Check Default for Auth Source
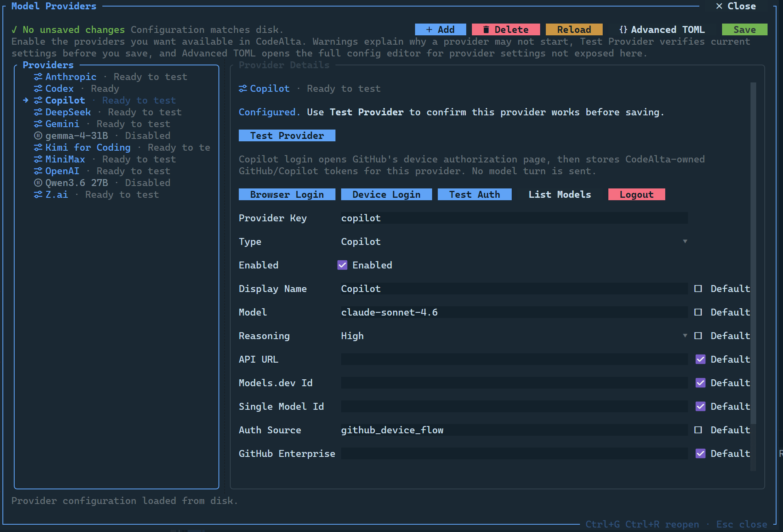 click(x=698, y=430)
